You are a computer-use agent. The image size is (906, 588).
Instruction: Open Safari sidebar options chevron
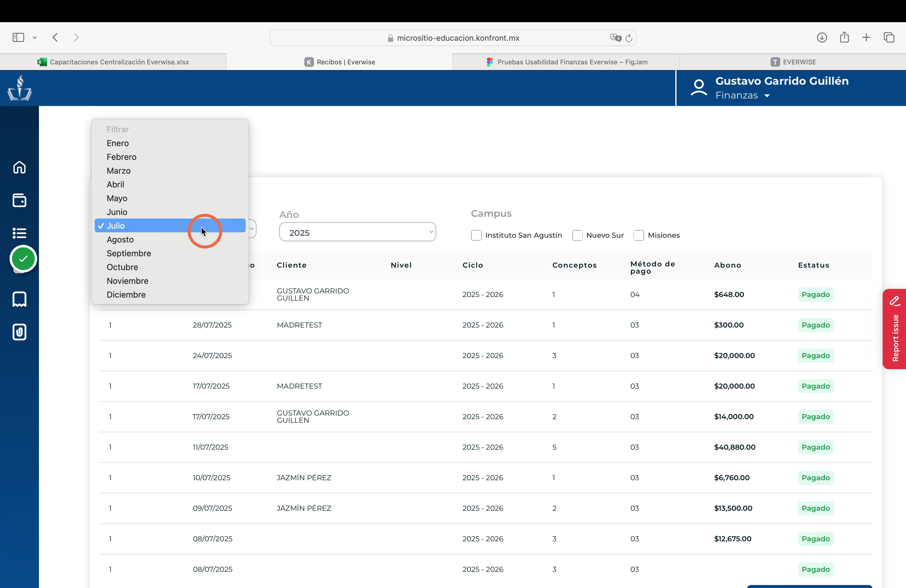point(35,37)
